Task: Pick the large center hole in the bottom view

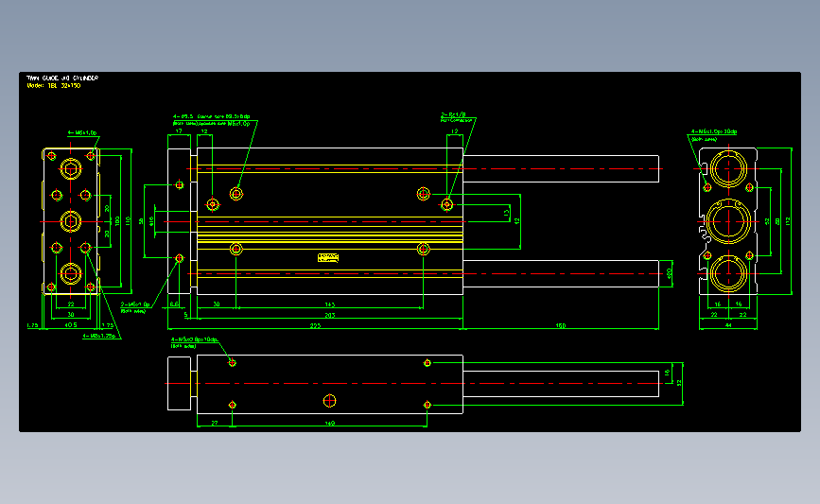Action: [x=329, y=401]
